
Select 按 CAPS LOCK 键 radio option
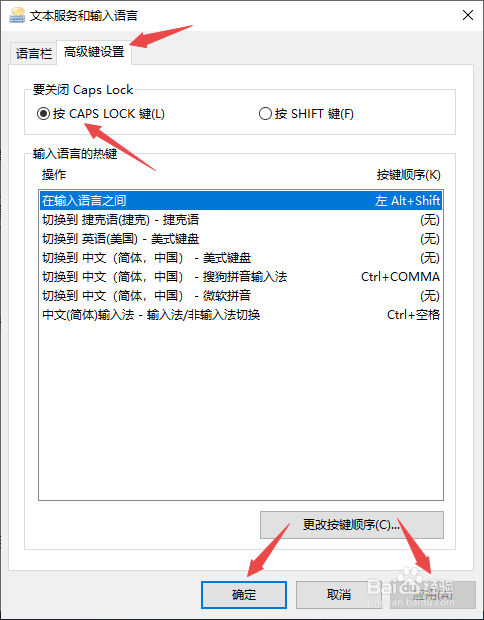[101, 114]
